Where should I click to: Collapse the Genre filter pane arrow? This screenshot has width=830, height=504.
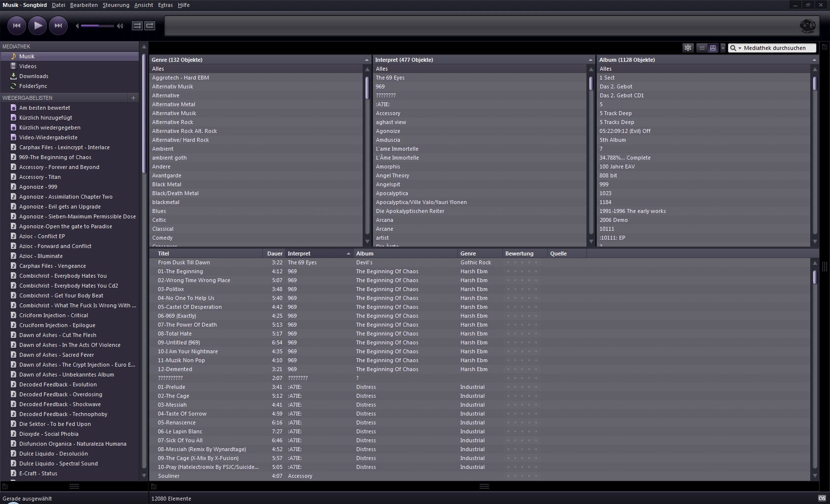[367, 60]
